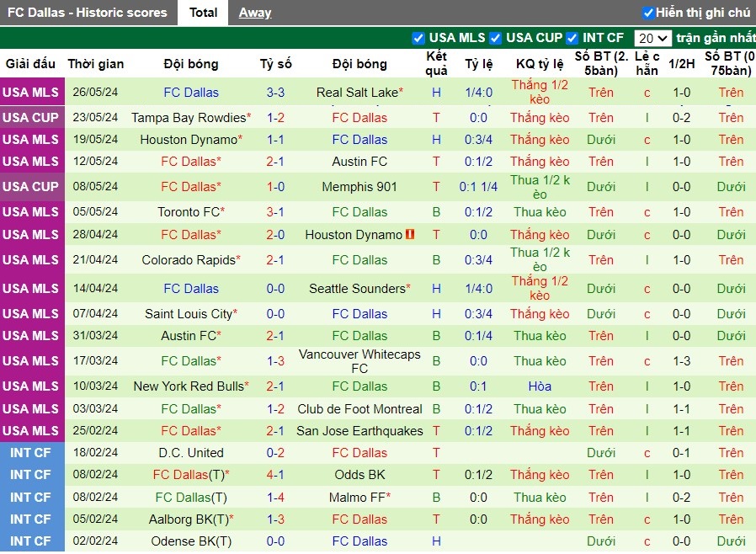This screenshot has height=554, width=756.
Task: Click the 4-1 score versus Odds BK
Action: coord(275,475)
